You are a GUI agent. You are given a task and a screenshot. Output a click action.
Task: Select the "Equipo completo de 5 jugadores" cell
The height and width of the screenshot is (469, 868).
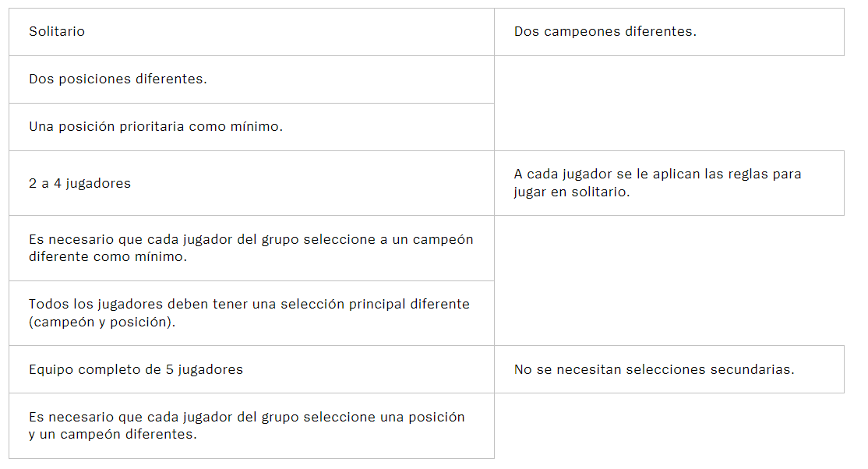(x=252, y=369)
